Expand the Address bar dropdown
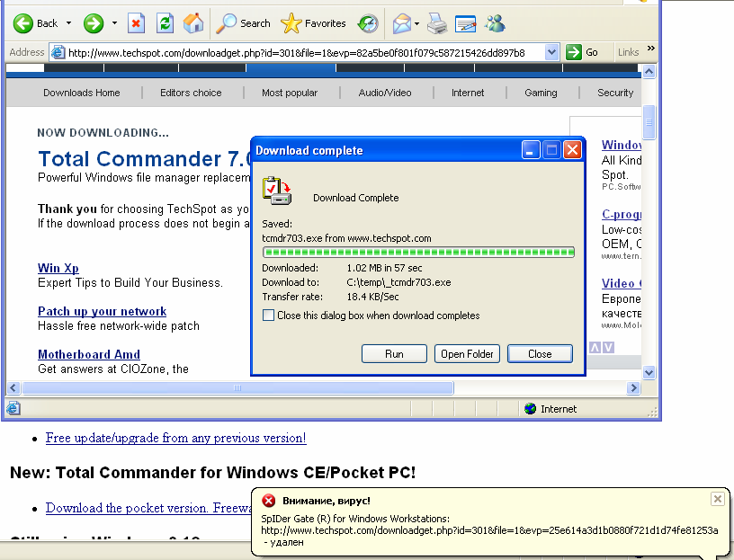 coord(552,52)
